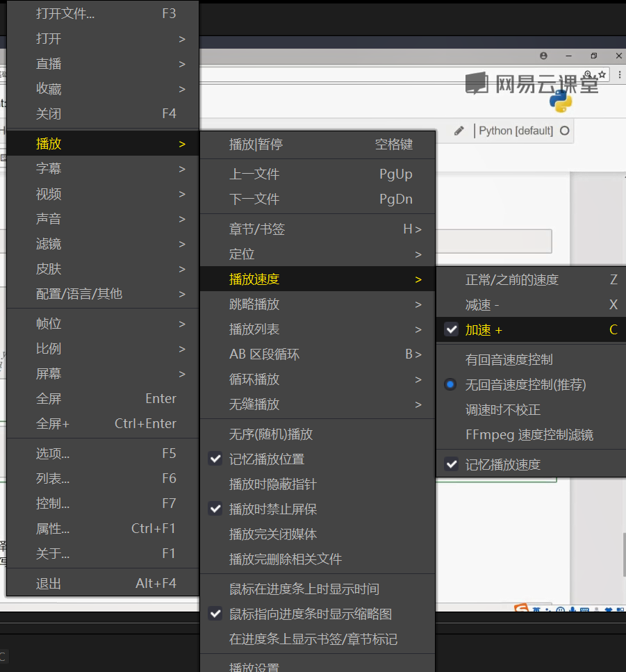Viewport: 626px width, 672px height.
Task: Open 选项... preferences entry
Action: click(103, 453)
